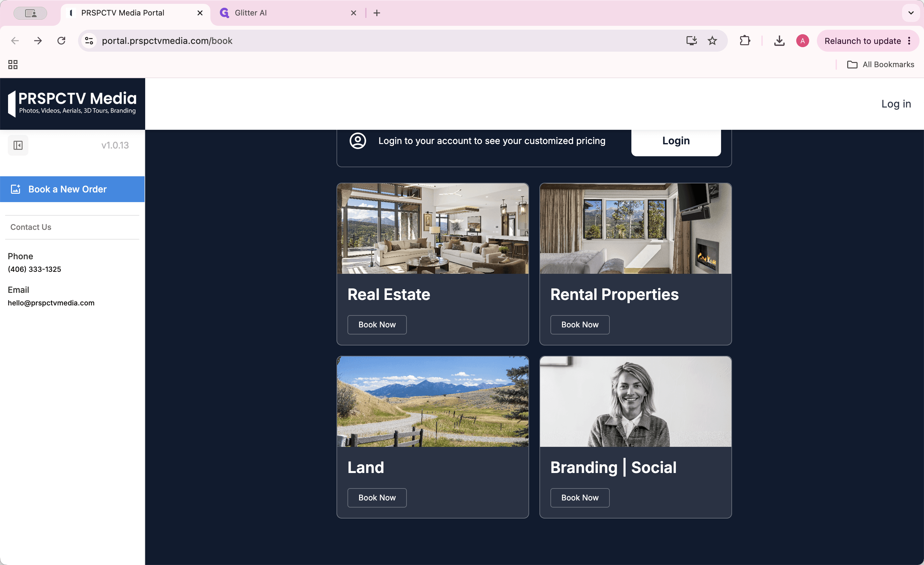Open the All Bookmarks folder

point(880,65)
